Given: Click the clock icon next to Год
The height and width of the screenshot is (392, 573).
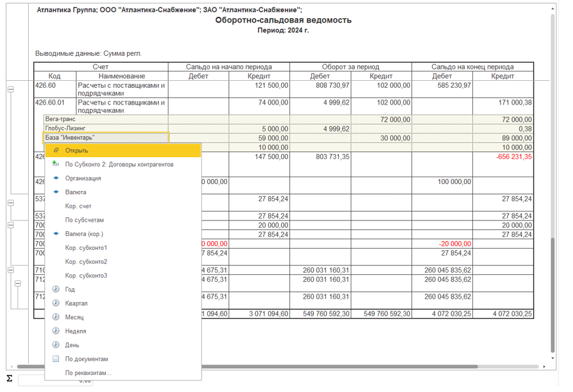Looking at the screenshot, I should 56,289.
